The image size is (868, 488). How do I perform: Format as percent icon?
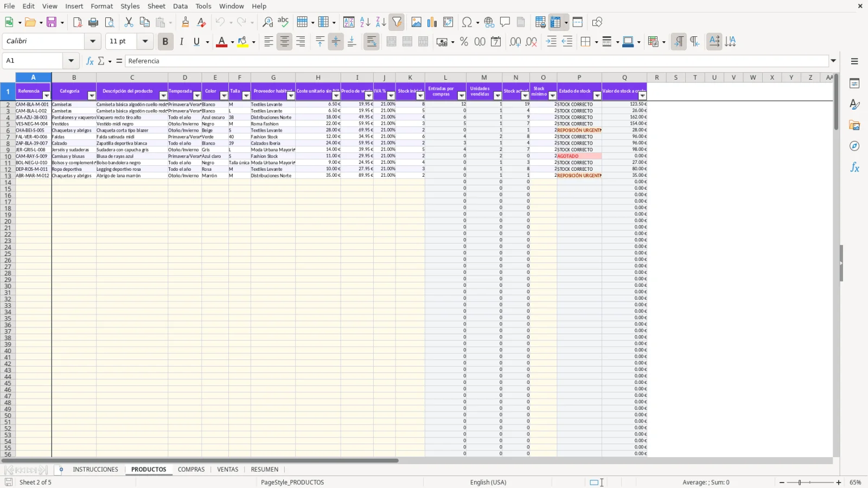pyautogui.click(x=464, y=42)
